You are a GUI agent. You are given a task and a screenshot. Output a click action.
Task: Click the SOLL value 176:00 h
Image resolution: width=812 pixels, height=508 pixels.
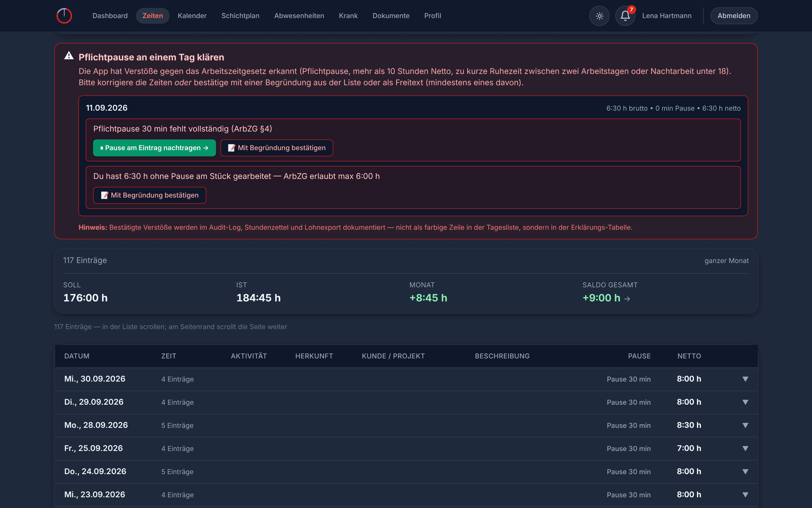[x=85, y=298]
